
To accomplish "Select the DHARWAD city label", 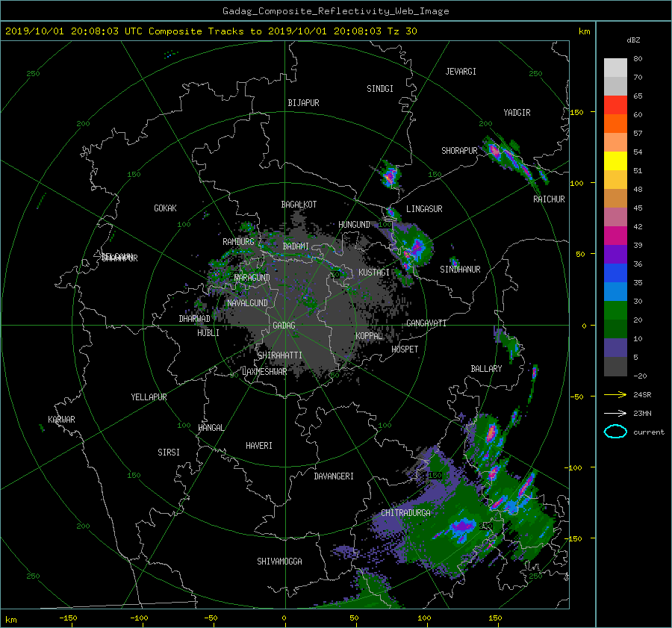I will [194, 319].
